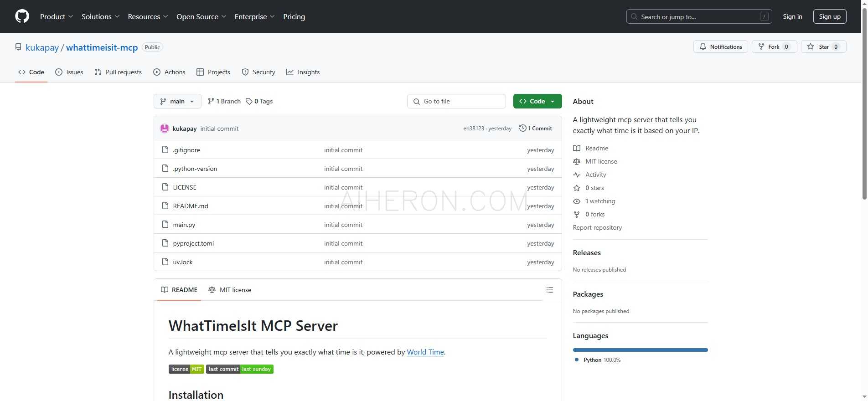Open the pyproject.toml file name
Screen dimensions: 868x401
click(x=193, y=243)
